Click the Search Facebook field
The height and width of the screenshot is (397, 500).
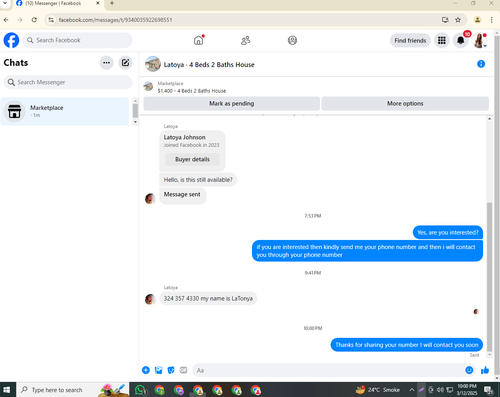coord(77,40)
